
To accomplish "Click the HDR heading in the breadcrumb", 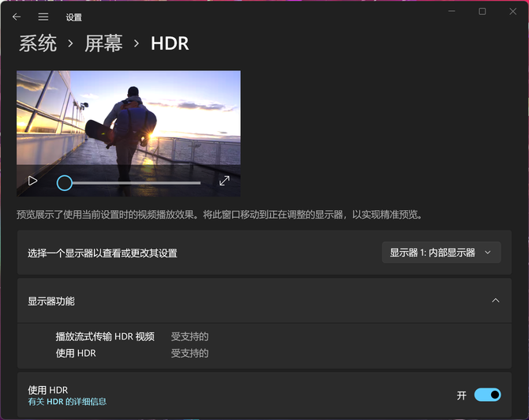I will pyautogui.click(x=170, y=43).
